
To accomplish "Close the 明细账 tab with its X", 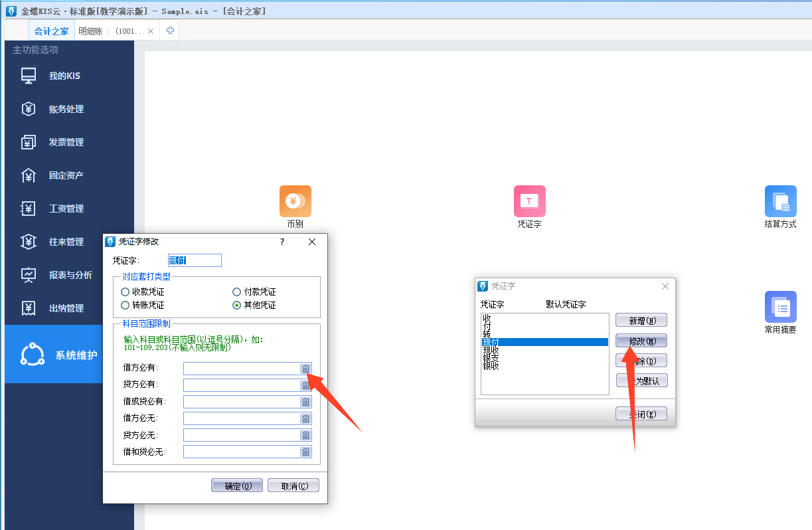I will point(151,31).
